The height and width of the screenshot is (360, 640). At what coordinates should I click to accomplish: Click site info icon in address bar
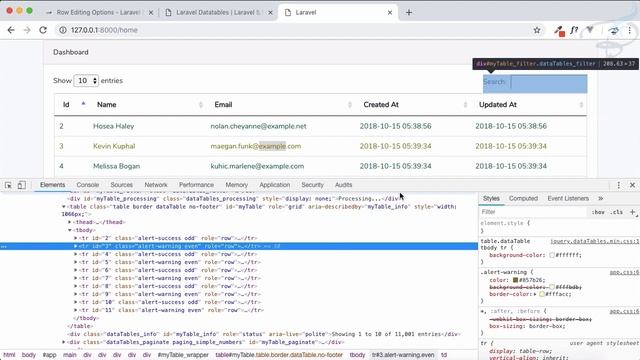point(63,30)
